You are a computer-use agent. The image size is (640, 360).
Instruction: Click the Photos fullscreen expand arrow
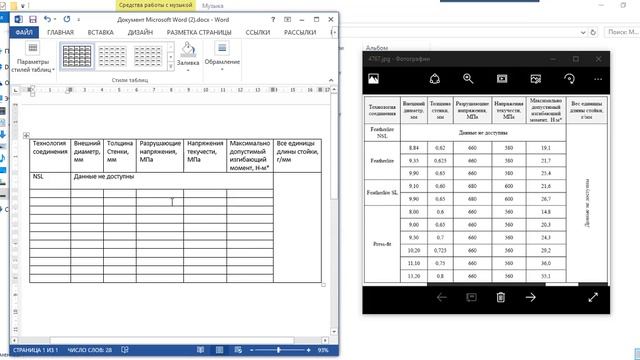coord(593,297)
